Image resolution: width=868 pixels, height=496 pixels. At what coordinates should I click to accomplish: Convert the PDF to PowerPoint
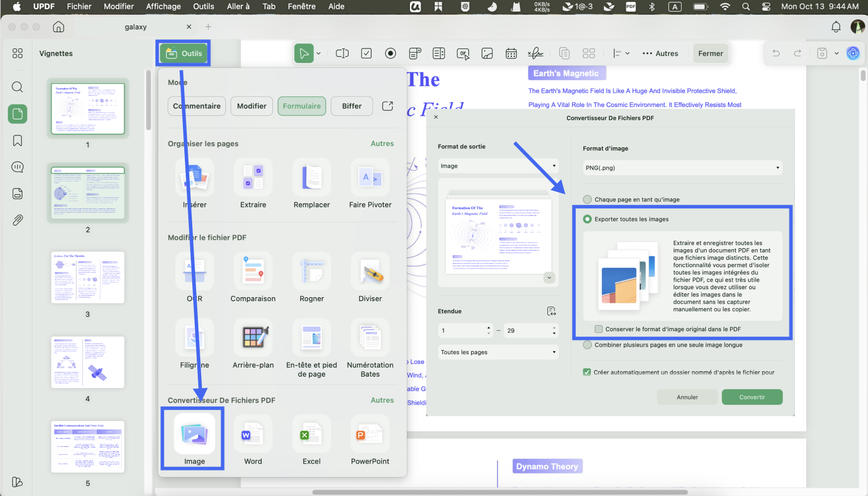coord(370,441)
